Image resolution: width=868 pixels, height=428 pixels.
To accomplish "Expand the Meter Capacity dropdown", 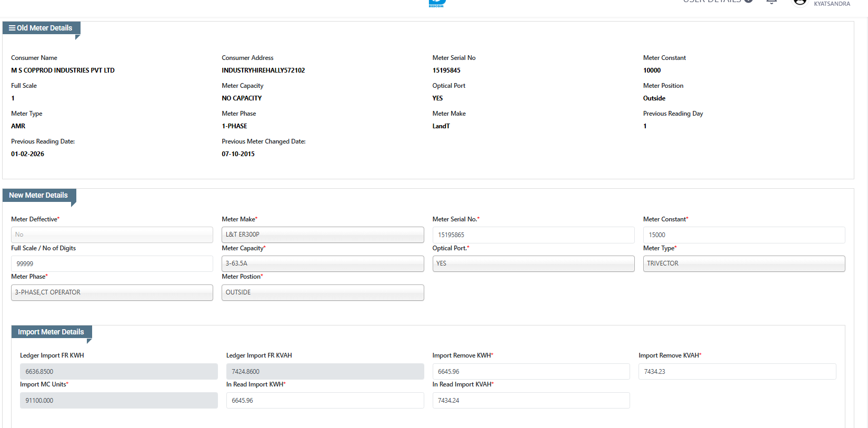I will (x=322, y=263).
